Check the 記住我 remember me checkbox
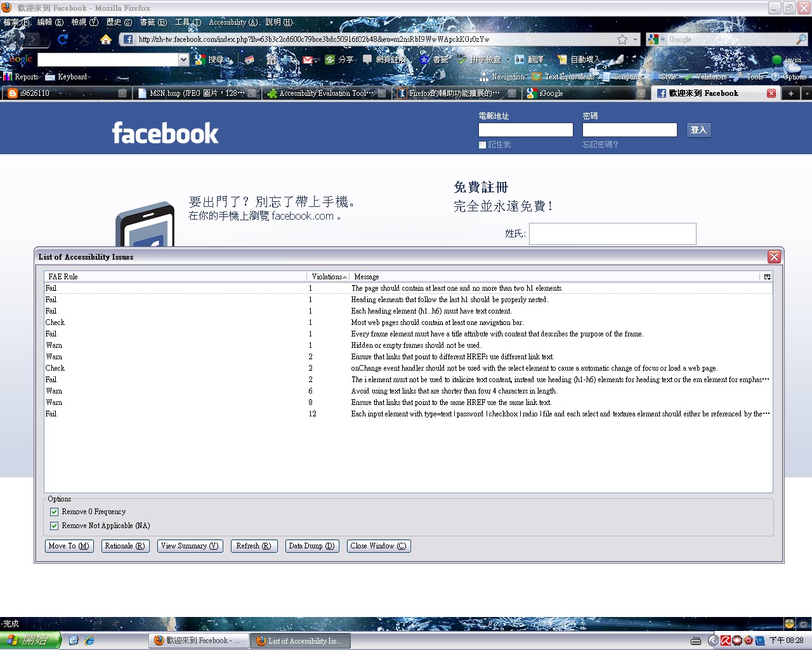Image resolution: width=812 pixels, height=650 pixels. [482, 145]
